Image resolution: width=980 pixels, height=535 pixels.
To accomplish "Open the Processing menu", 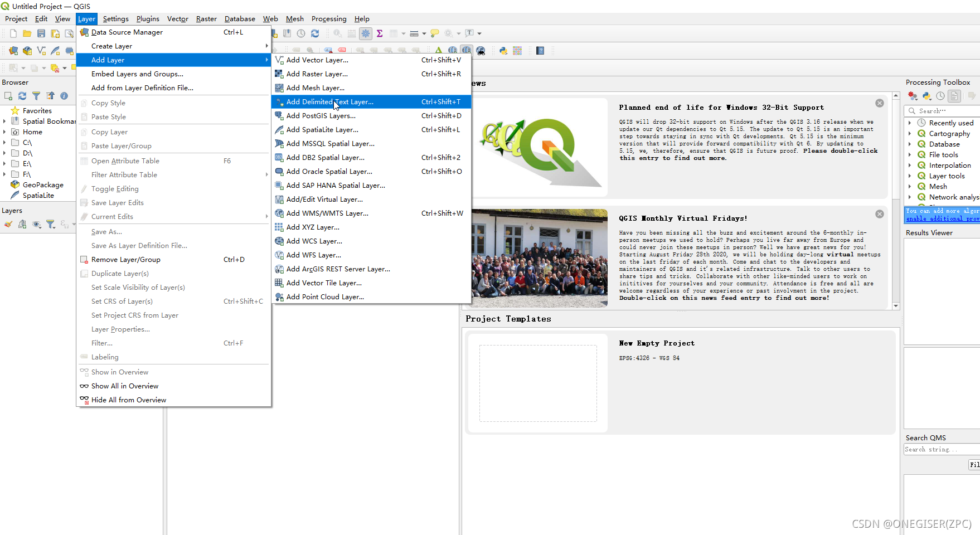I will coord(329,19).
